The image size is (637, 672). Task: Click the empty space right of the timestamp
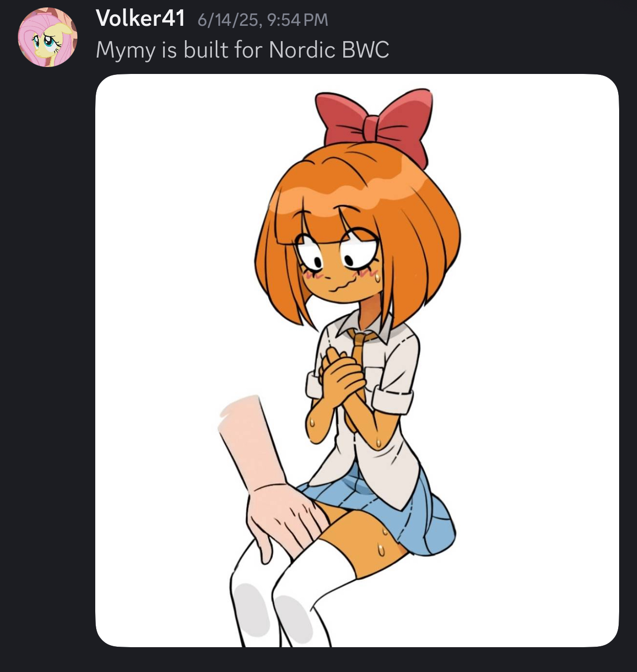(476, 20)
